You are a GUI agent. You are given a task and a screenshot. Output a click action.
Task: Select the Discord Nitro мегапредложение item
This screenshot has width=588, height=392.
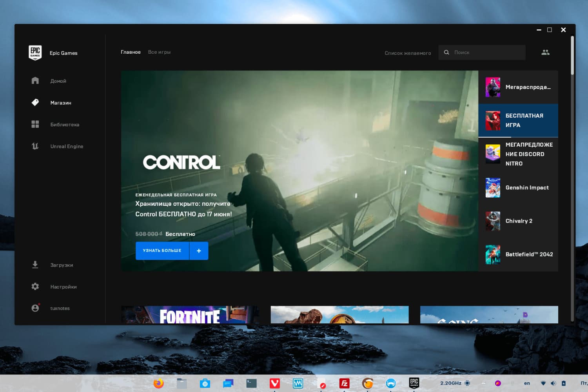(518, 154)
